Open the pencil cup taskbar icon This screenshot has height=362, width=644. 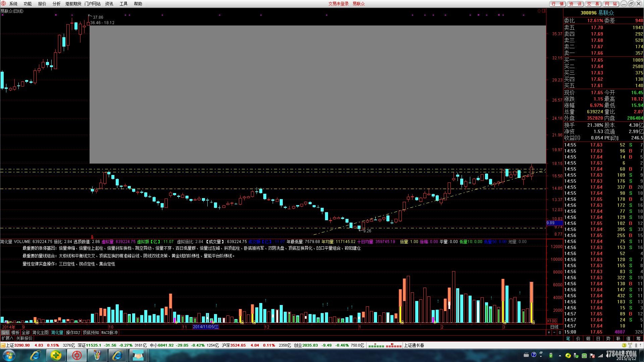coord(97,355)
